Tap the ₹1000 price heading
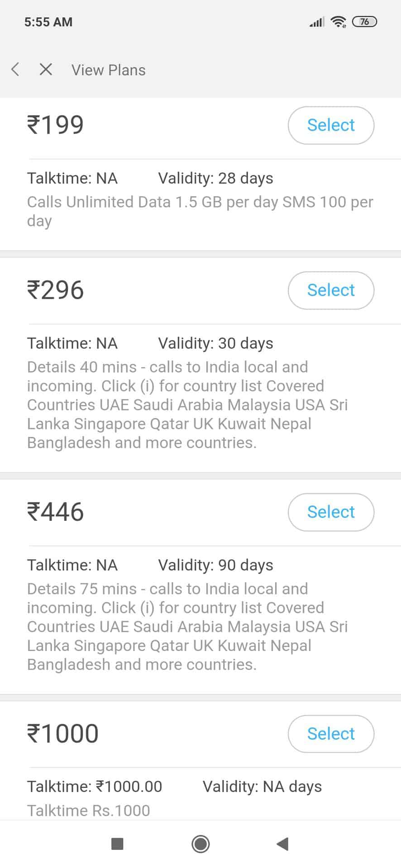 coord(63,733)
